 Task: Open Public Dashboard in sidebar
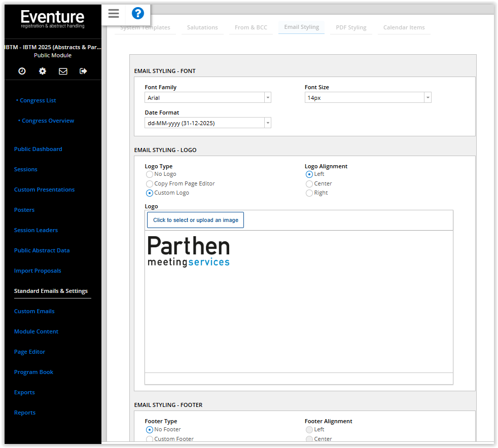38,149
